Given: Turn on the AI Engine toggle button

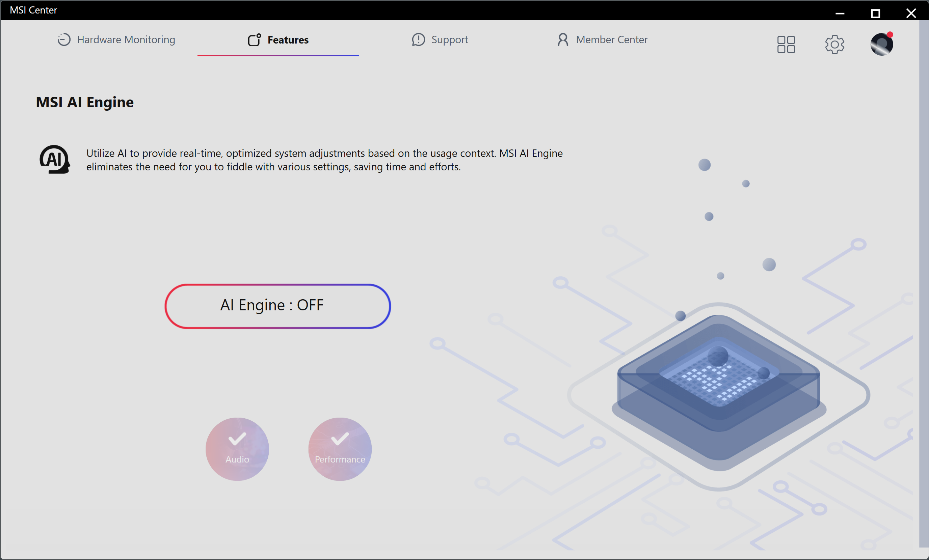Looking at the screenshot, I should tap(277, 306).
